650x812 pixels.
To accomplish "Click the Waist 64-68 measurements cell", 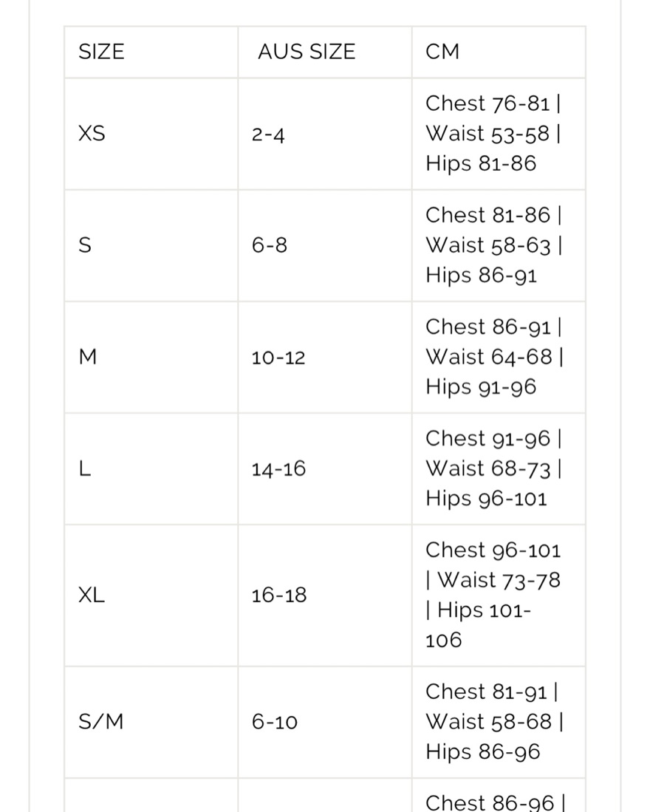I will coord(499,358).
